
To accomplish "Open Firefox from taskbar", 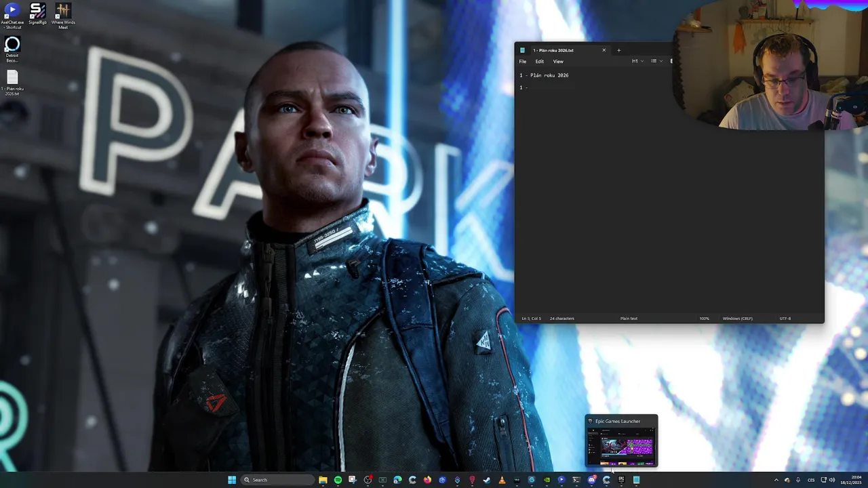I will tap(427, 480).
